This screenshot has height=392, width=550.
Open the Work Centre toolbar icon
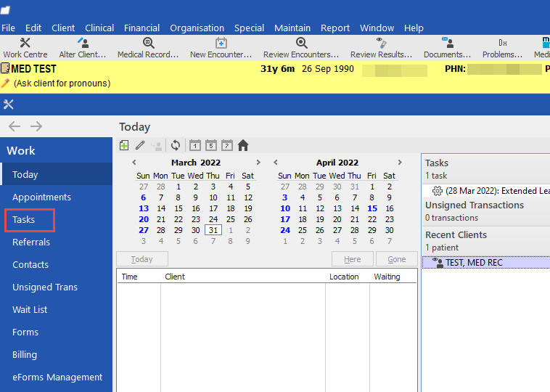[25, 48]
